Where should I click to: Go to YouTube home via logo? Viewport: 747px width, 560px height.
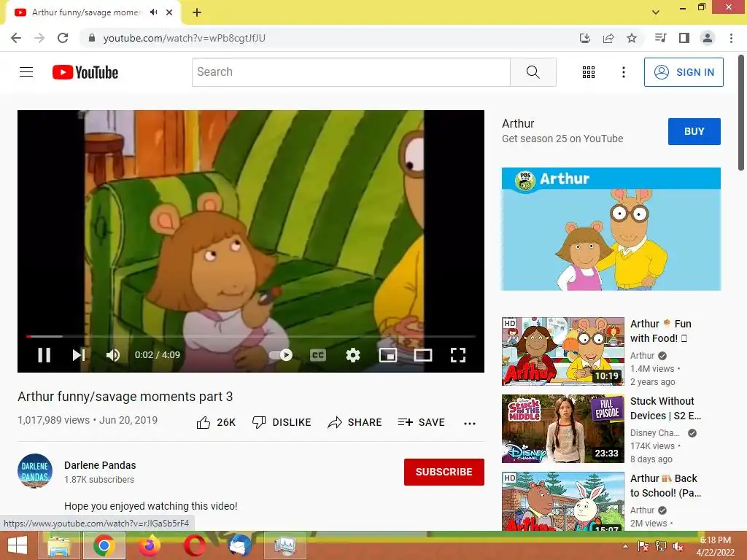click(85, 72)
